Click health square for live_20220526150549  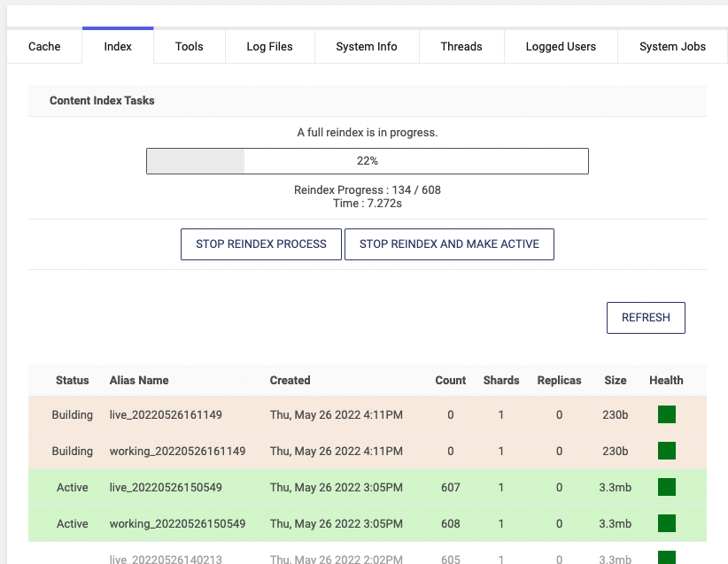click(666, 487)
